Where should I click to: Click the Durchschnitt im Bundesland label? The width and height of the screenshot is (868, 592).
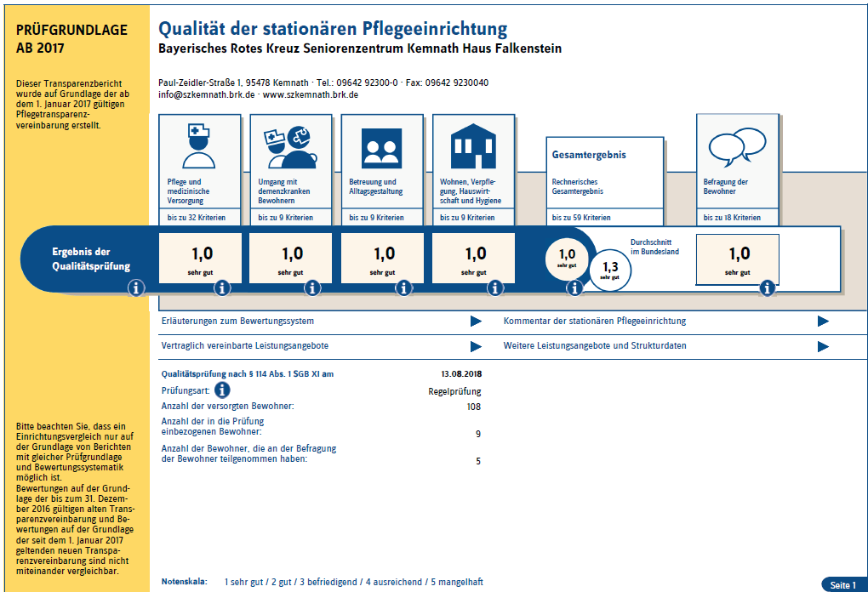(x=654, y=247)
